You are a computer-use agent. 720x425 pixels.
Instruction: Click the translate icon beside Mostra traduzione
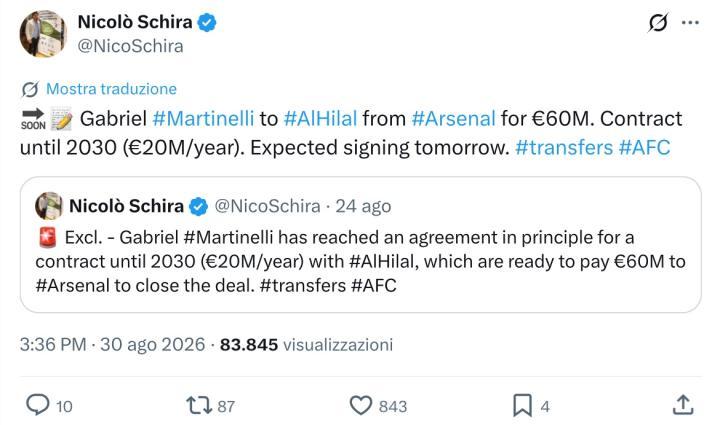[30, 89]
